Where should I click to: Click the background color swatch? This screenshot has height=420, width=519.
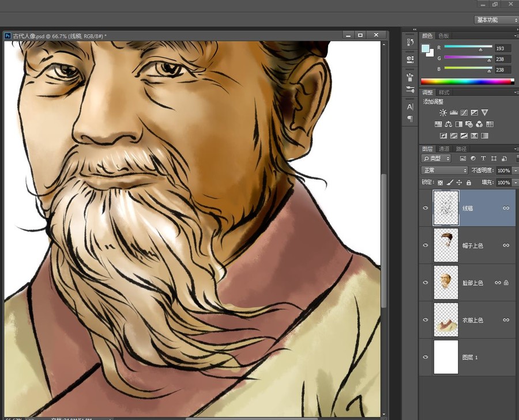coord(431,54)
